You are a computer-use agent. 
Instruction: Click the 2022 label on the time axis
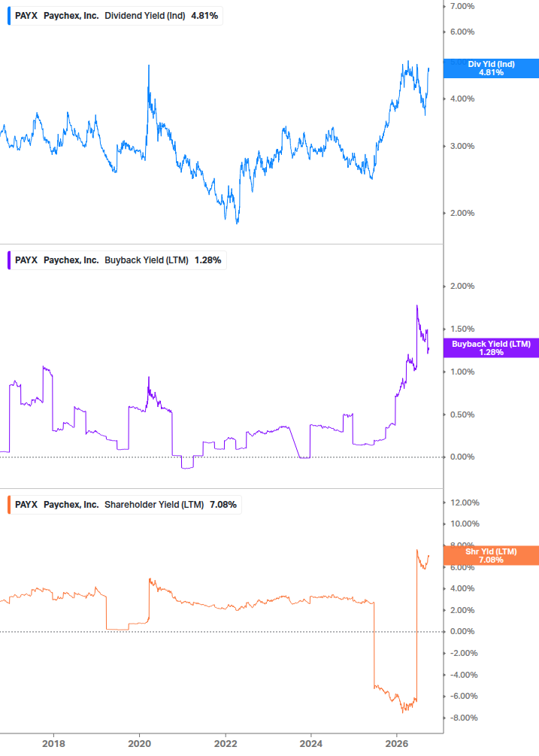226,743
